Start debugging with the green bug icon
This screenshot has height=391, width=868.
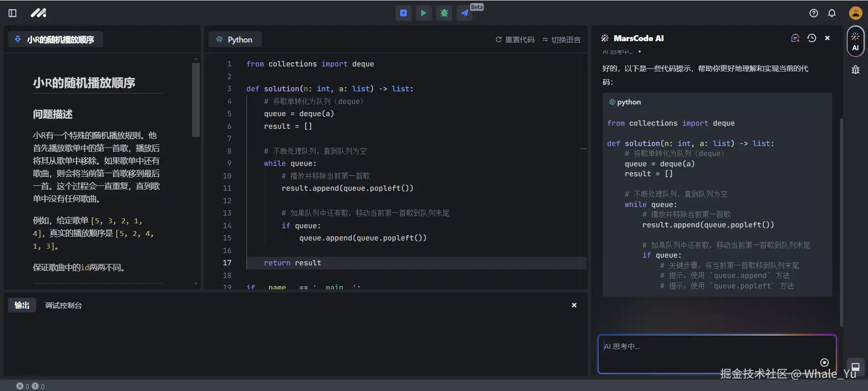[444, 13]
